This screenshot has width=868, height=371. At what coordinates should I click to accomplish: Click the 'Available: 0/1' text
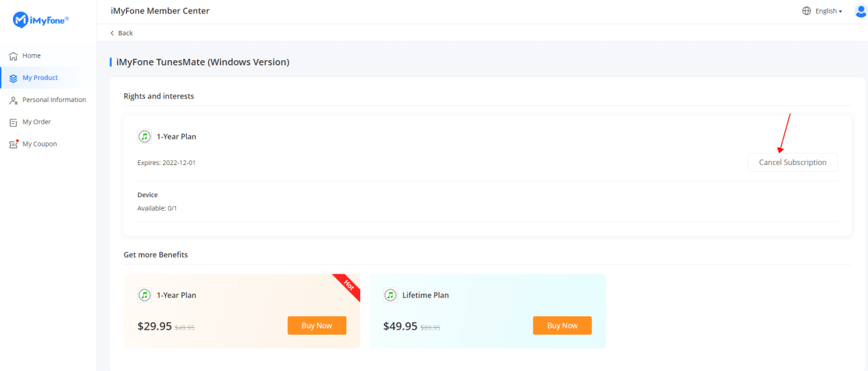coord(157,208)
